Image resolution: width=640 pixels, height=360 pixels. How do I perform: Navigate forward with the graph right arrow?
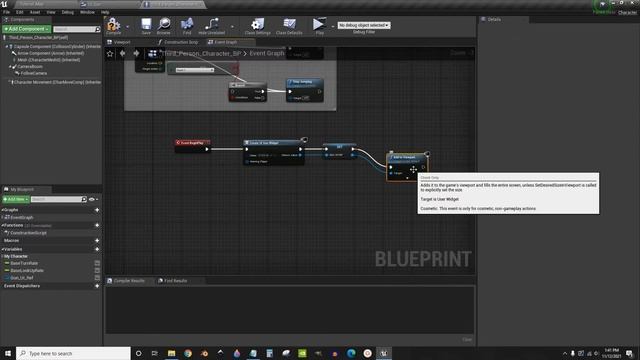pyautogui.click(x=136, y=53)
